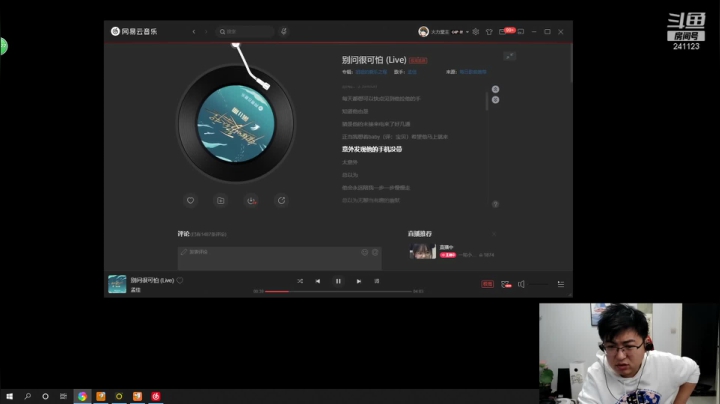Viewport: 720px width, 404px height.
Task: Open the colorful browser taskbar icon
Action: 82,396
